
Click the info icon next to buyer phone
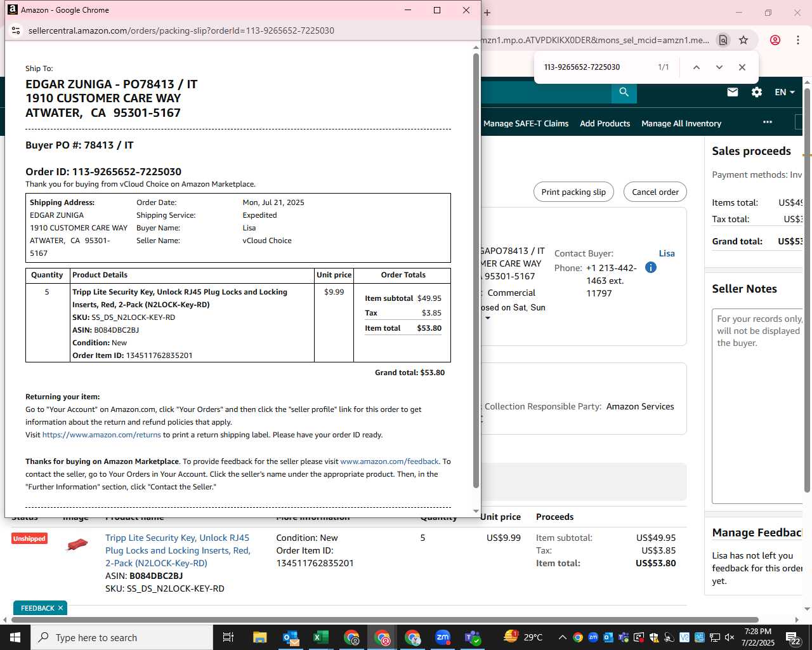point(651,267)
